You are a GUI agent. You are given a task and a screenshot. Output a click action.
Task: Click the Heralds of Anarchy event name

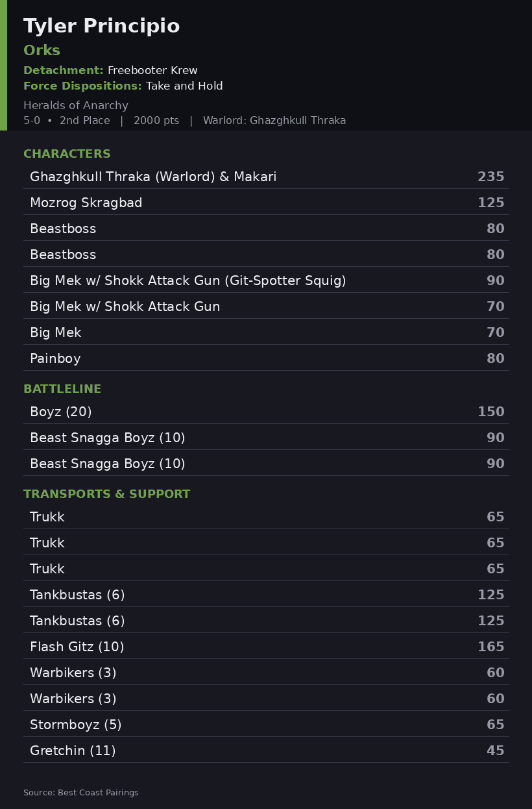pos(76,105)
